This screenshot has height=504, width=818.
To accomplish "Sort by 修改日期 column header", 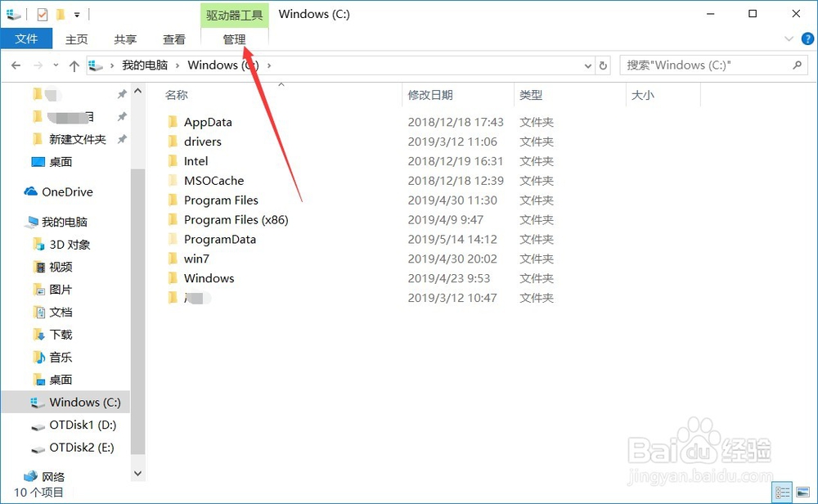I will coord(430,95).
